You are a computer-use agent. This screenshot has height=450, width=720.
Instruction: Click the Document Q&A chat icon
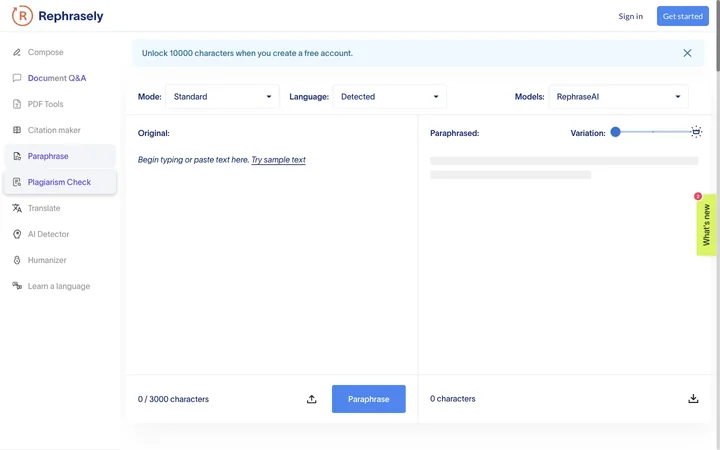(x=17, y=78)
